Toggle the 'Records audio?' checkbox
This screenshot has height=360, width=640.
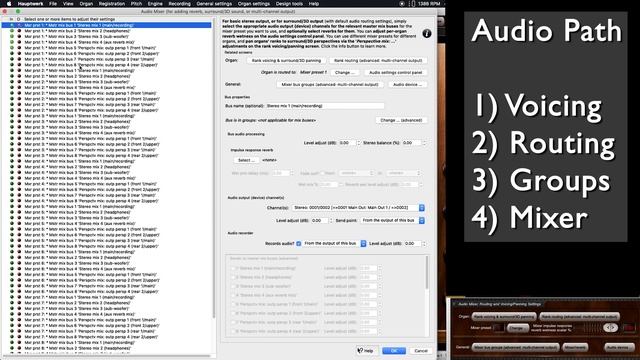pos(299,244)
